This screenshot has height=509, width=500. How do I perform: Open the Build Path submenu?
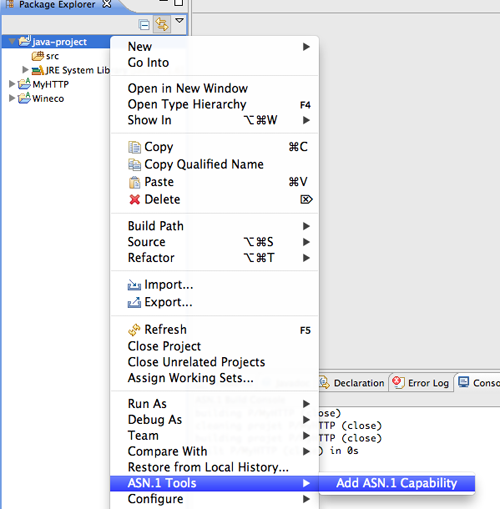[x=214, y=226]
